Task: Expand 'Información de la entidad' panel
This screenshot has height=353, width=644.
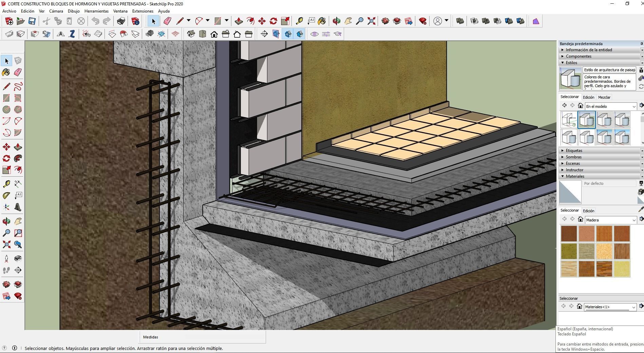Action: 599,50
